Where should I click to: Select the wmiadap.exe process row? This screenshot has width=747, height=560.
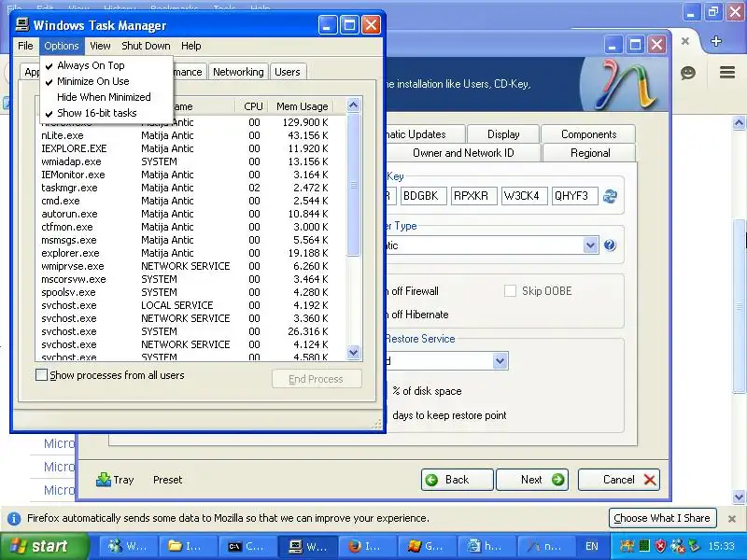pos(190,161)
